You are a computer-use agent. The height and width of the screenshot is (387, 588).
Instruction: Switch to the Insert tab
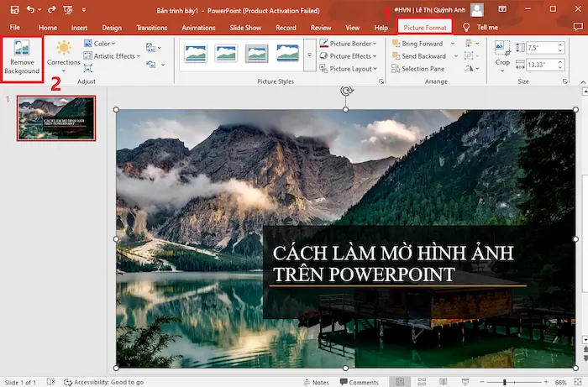click(79, 28)
